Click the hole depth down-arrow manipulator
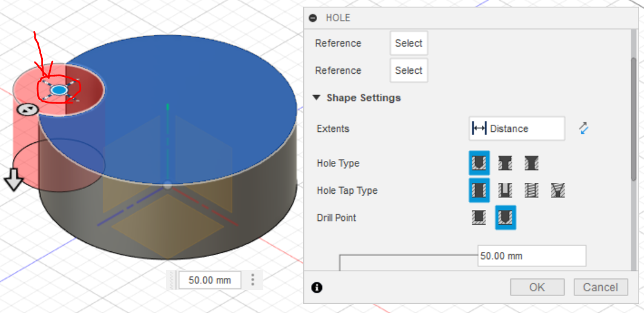This screenshot has height=313, width=644. (14, 179)
